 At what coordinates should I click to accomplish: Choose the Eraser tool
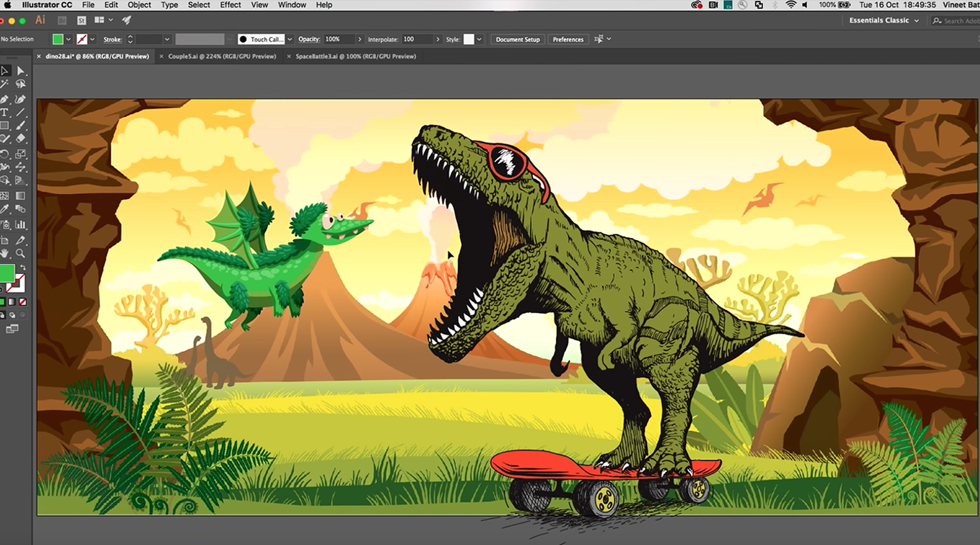[x=21, y=139]
